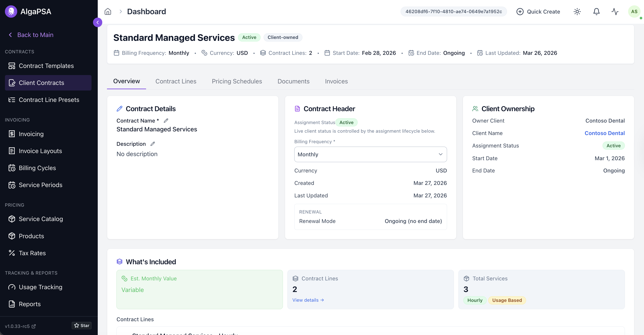Viewport: 644px width, 335px height.
Task: Open the notifications bell
Action: [596, 12]
